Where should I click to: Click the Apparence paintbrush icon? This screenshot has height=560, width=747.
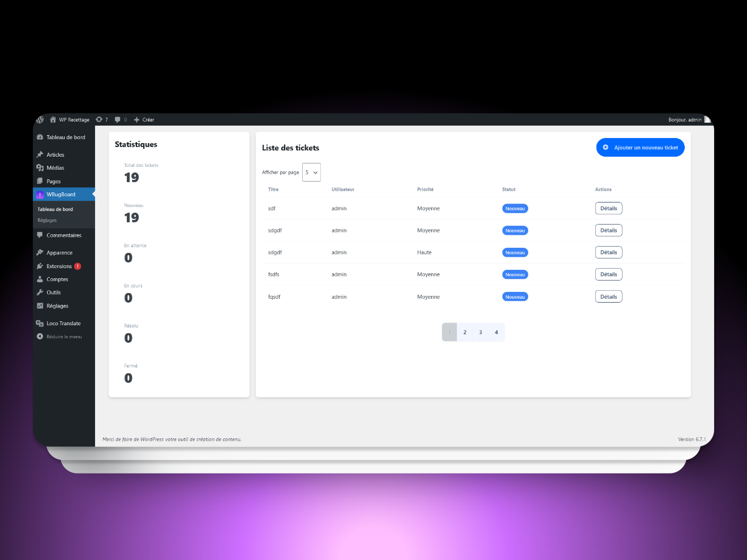(x=40, y=253)
